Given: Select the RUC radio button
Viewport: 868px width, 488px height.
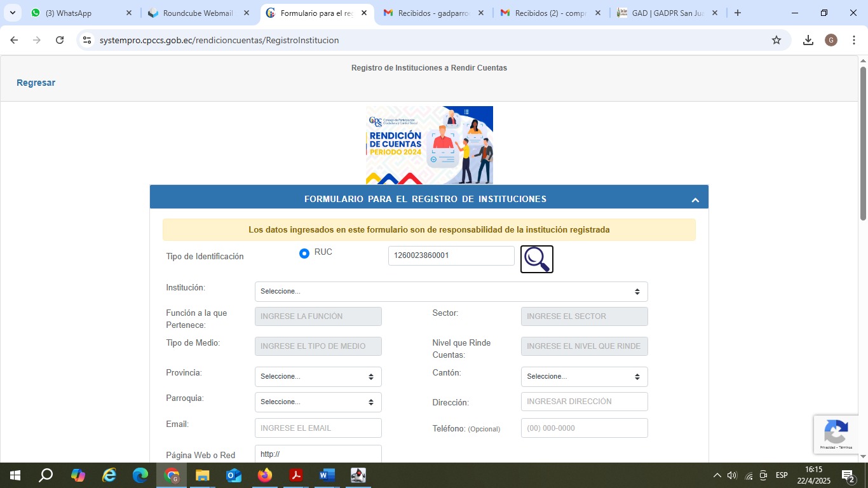Looking at the screenshot, I should point(304,254).
